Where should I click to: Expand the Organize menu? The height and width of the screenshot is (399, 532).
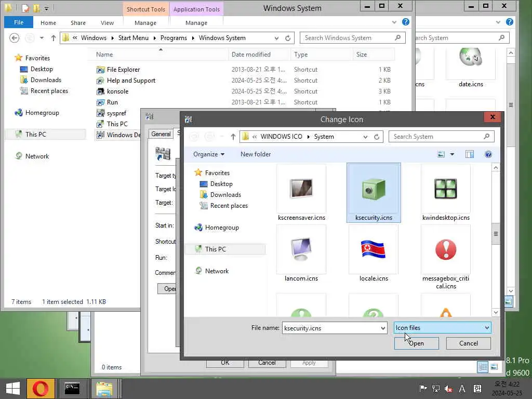(x=209, y=154)
